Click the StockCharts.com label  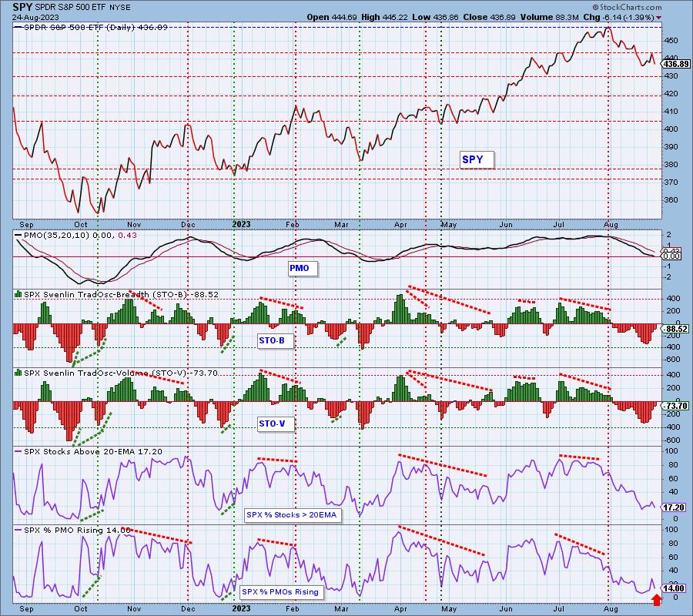tap(627, 7)
